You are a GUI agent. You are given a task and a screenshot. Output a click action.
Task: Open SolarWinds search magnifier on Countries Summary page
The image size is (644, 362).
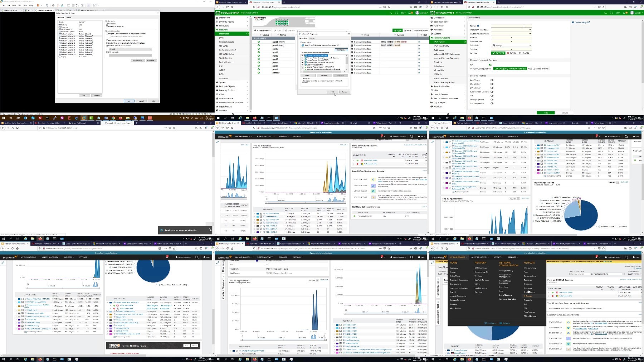626,257
